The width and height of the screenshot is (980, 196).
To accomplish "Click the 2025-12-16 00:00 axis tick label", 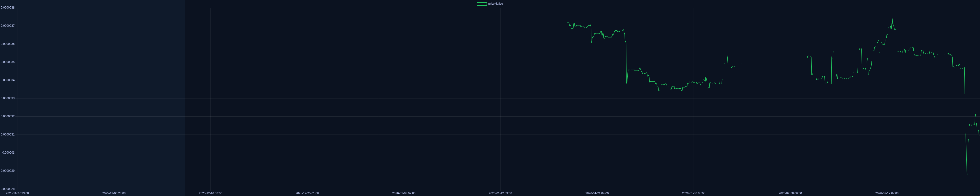I will pyautogui.click(x=210, y=193).
